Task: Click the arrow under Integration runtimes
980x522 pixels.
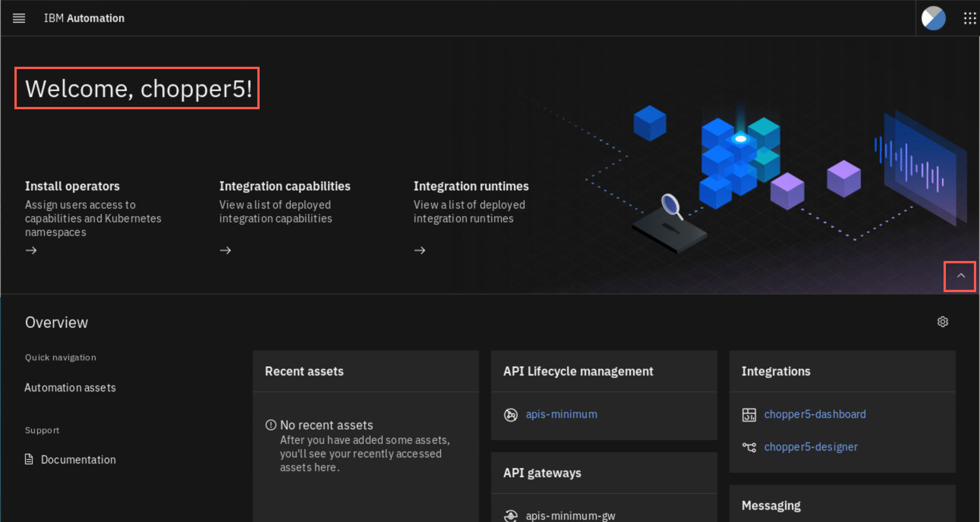Action: coord(420,250)
